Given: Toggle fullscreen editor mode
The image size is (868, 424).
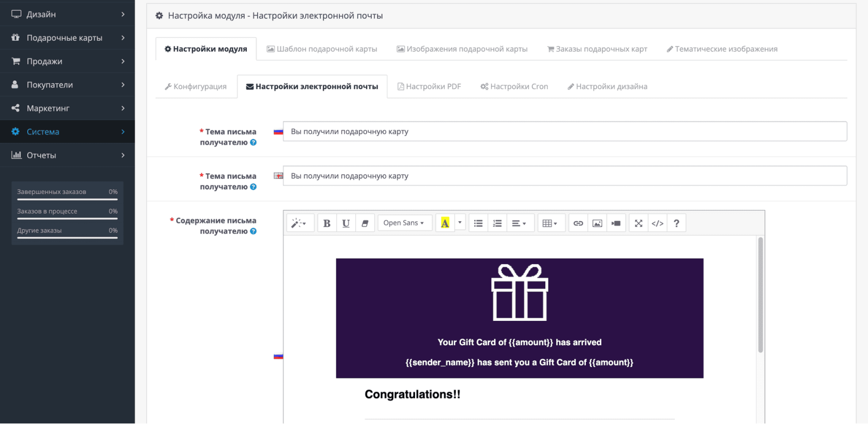Looking at the screenshot, I should click(x=639, y=223).
